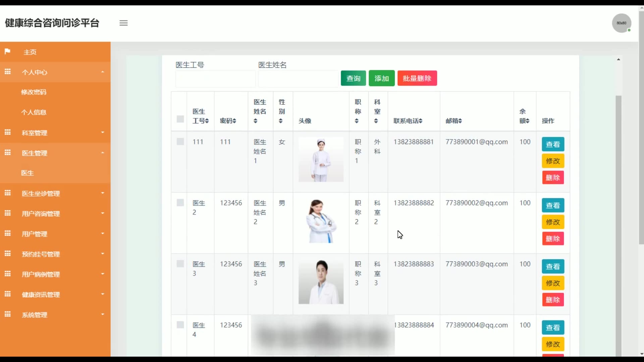644x362 pixels.
Task: Check the row checkbox for doctor 111
Action: coord(180,141)
